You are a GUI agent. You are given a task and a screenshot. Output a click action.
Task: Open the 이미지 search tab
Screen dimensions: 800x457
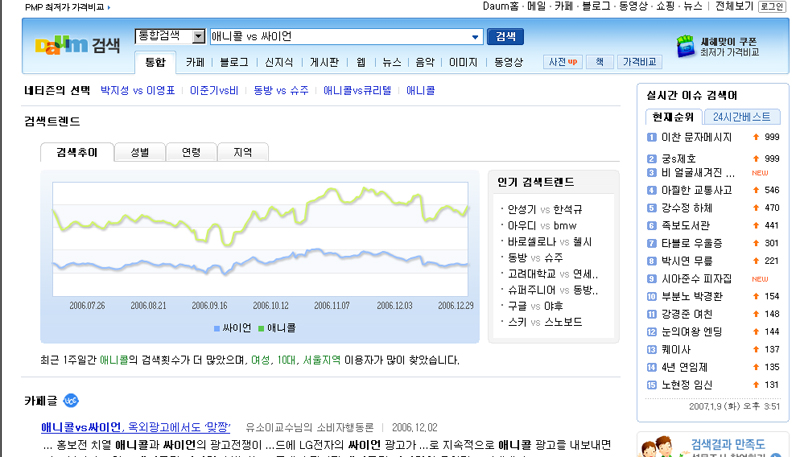coord(463,62)
